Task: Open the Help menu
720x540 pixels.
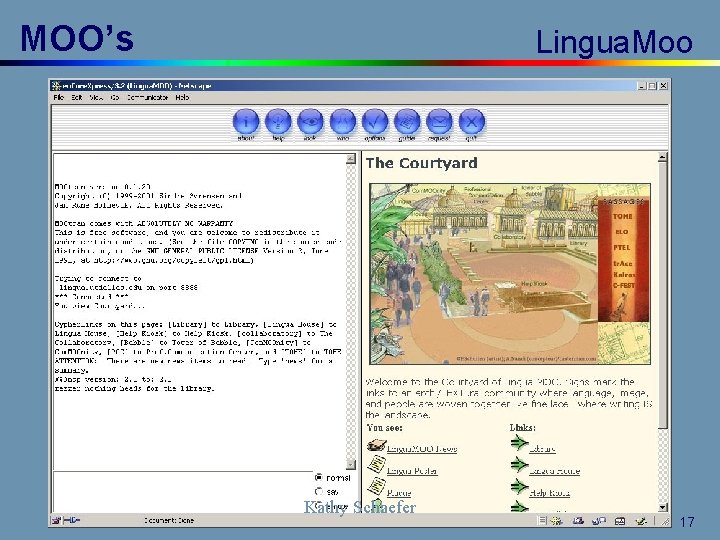Action: (182, 97)
